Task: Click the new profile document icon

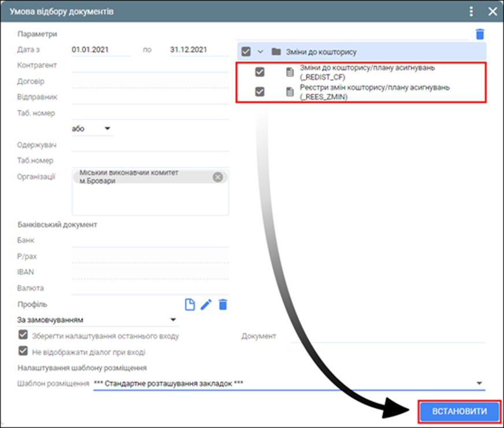Action: (190, 305)
